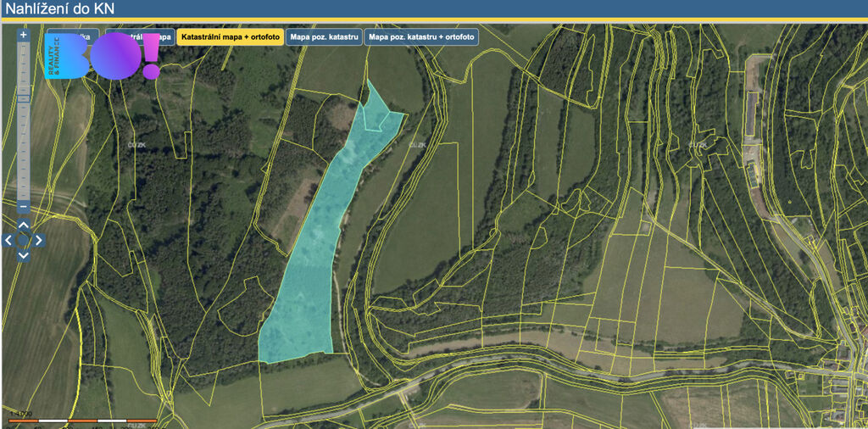Image resolution: width=868 pixels, height=429 pixels.
Task: Pan the map up with arrow
Action: coord(24,226)
